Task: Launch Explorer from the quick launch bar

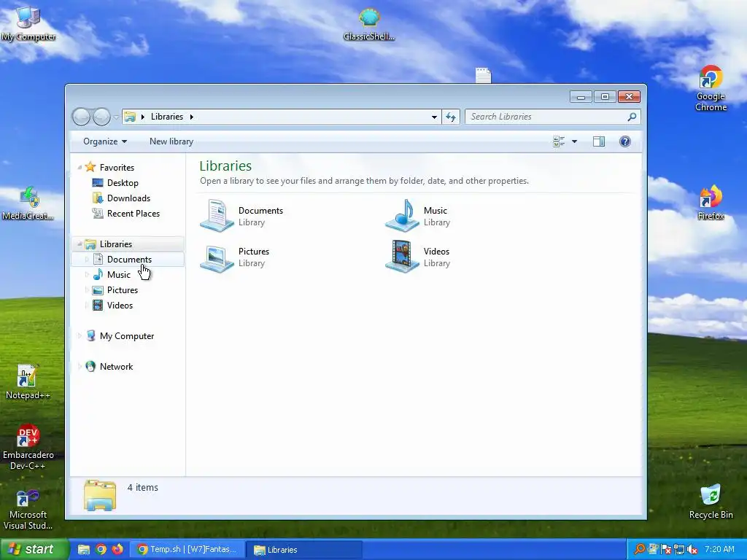Action: [84, 550]
